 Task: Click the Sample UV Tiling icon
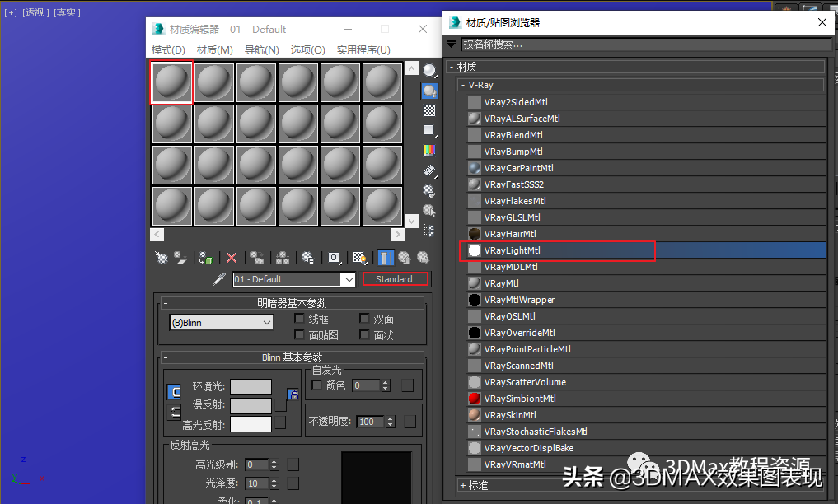coord(429,130)
